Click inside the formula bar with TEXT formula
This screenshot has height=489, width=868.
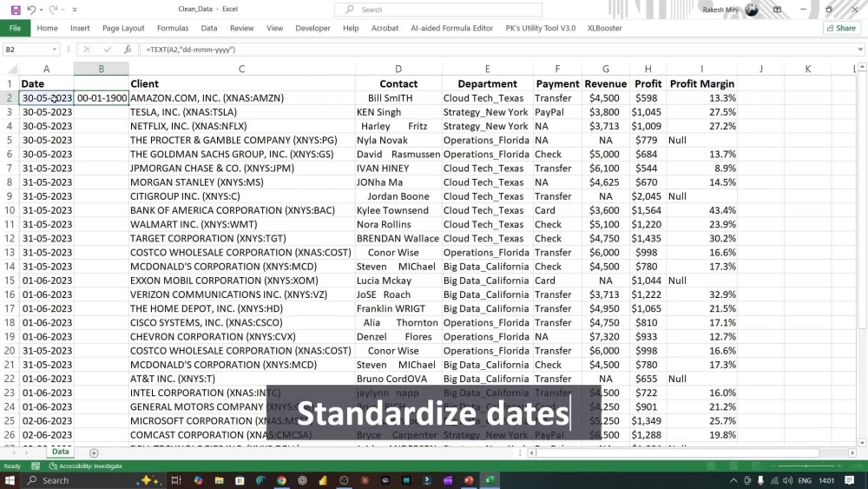pos(497,50)
